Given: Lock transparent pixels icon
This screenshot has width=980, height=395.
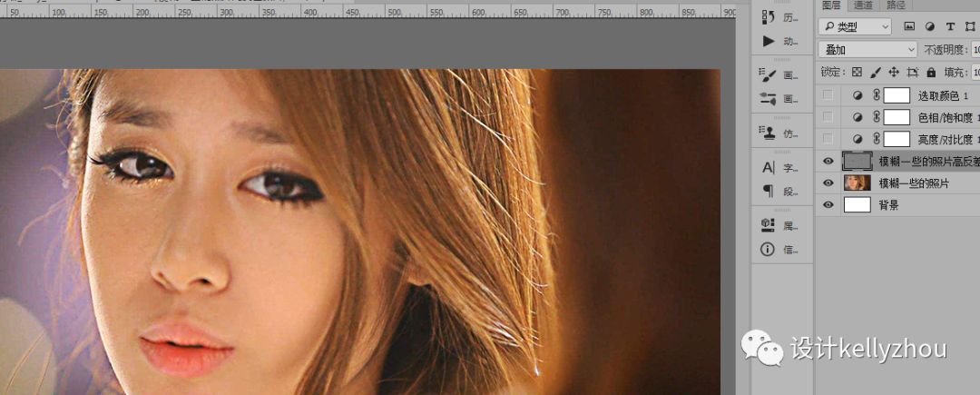Looking at the screenshot, I should tap(857, 72).
